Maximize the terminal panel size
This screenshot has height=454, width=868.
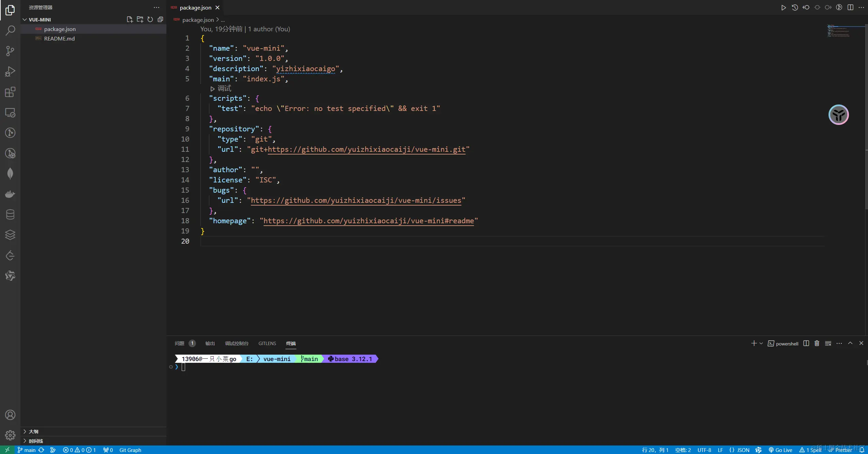[x=850, y=343]
